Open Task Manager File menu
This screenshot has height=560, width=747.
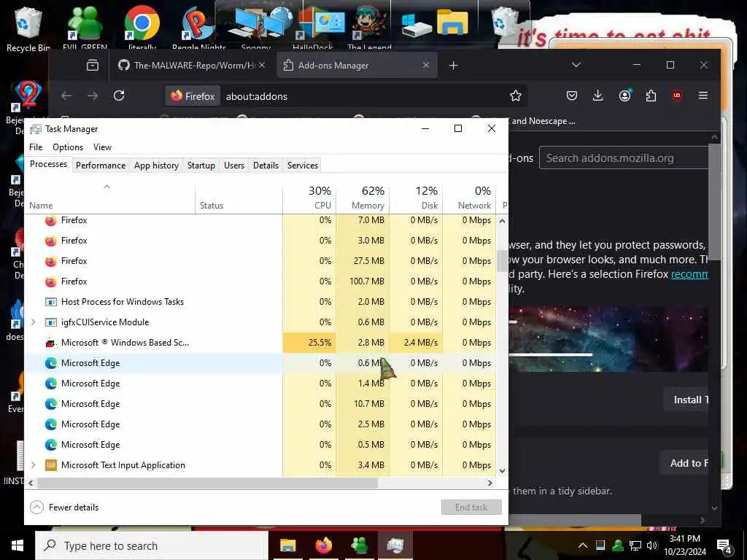click(36, 147)
